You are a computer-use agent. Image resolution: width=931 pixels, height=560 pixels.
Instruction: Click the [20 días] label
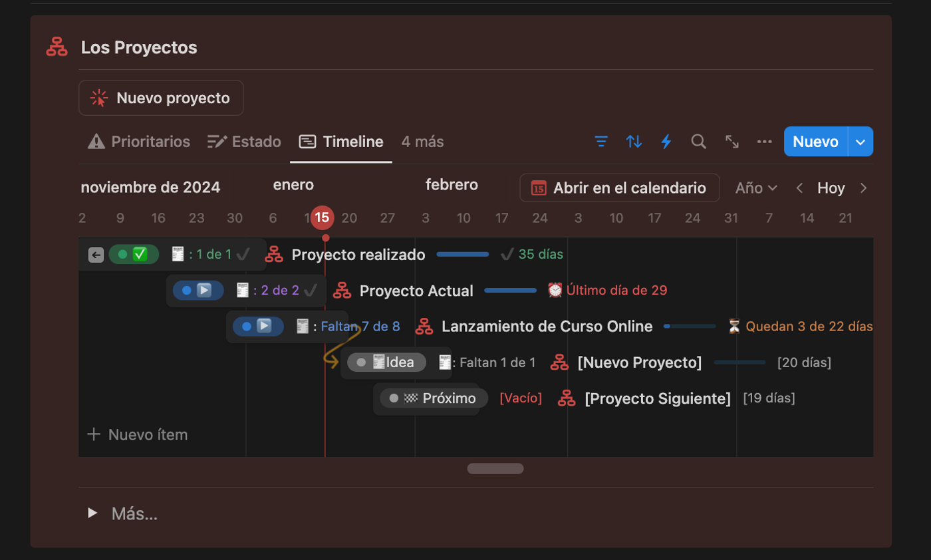coord(804,362)
